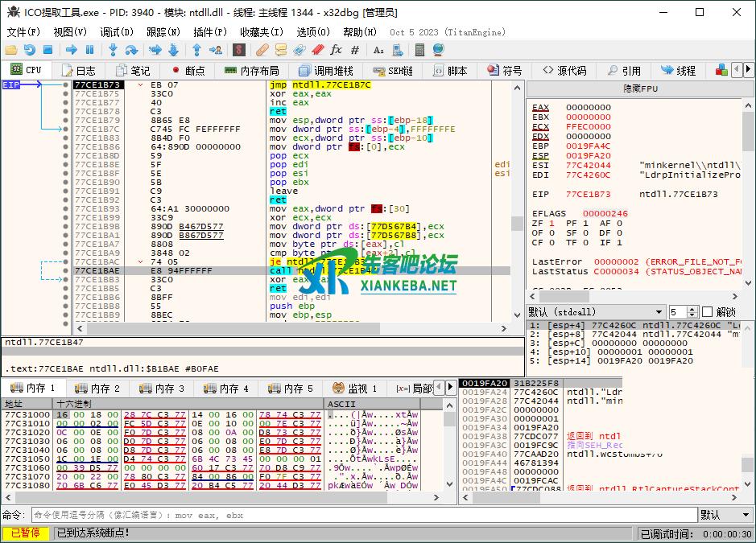Open the 选项(O) menu
The image size is (756, 543).
[x=313, y=32]
